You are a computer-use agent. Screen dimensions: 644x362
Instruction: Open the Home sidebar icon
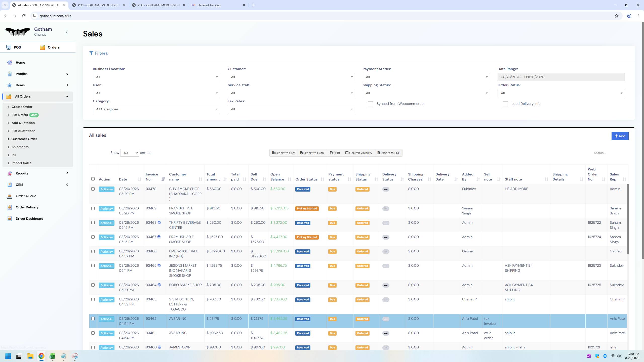(x=10, y=63)
